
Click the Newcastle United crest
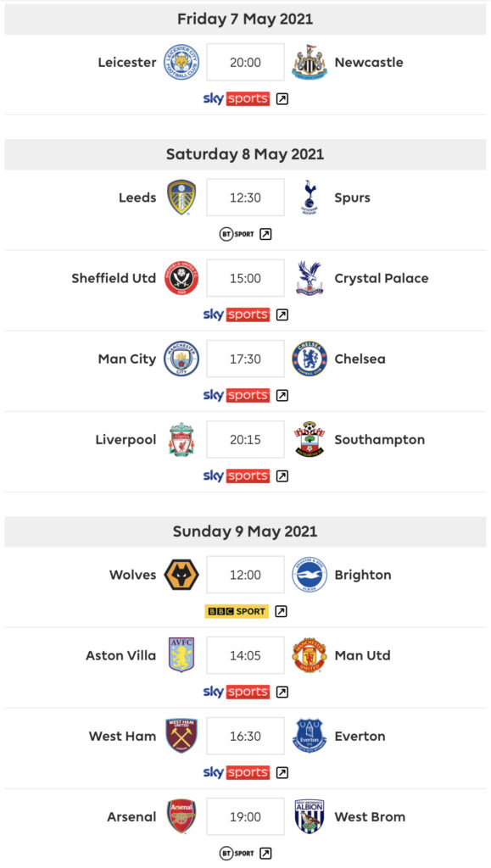tap(310, 62)
